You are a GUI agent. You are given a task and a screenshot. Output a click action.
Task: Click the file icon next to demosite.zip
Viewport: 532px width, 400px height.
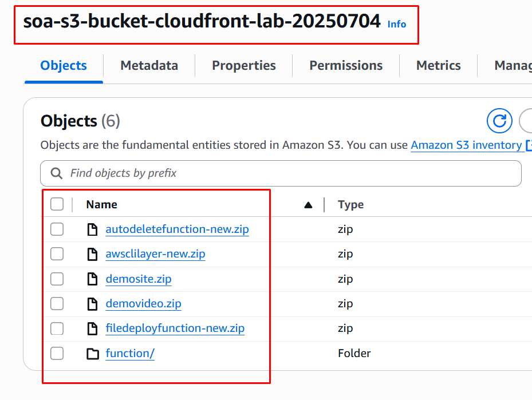pyautogui.click(x=92, y=279)
